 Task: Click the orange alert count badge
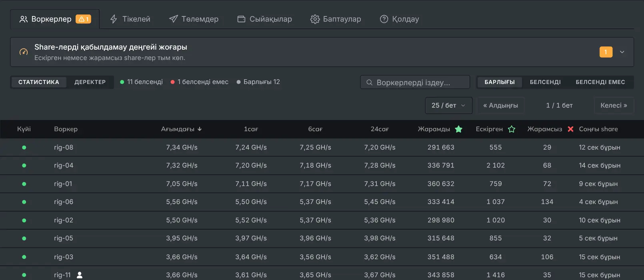coord(606,52)
